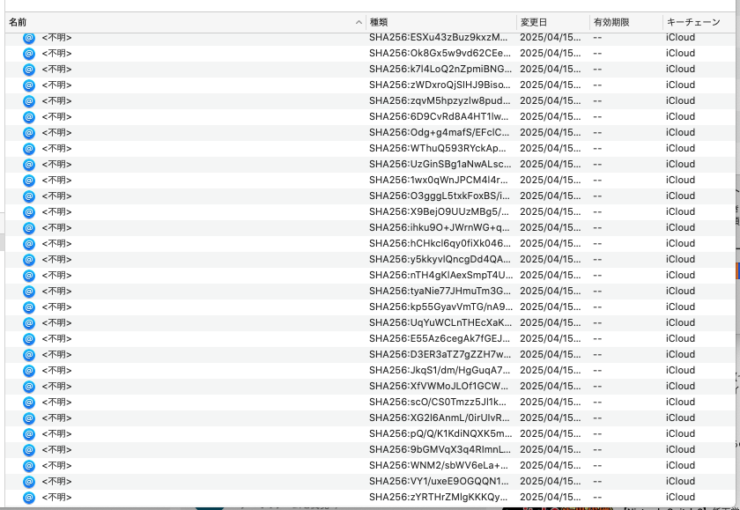Select the SHA256:WThuQ593RYckAp kind cell
The image size is (740, 510).
pos(437,148)
